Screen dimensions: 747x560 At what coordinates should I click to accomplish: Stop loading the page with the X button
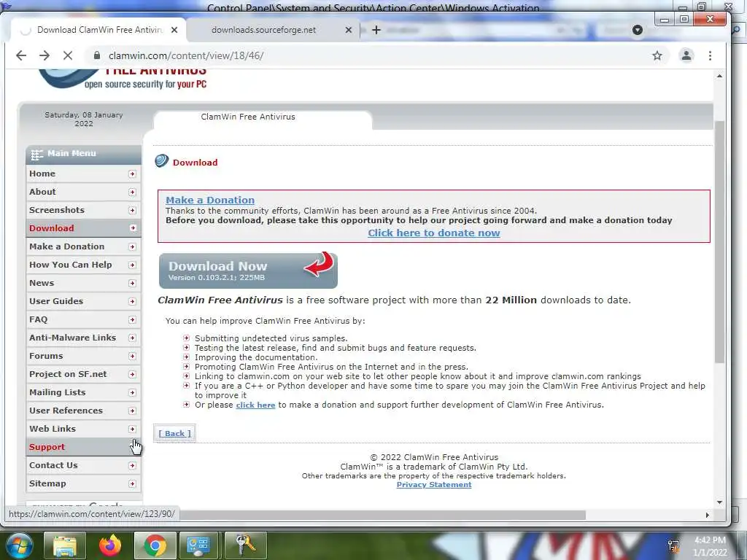coord(68,55)
